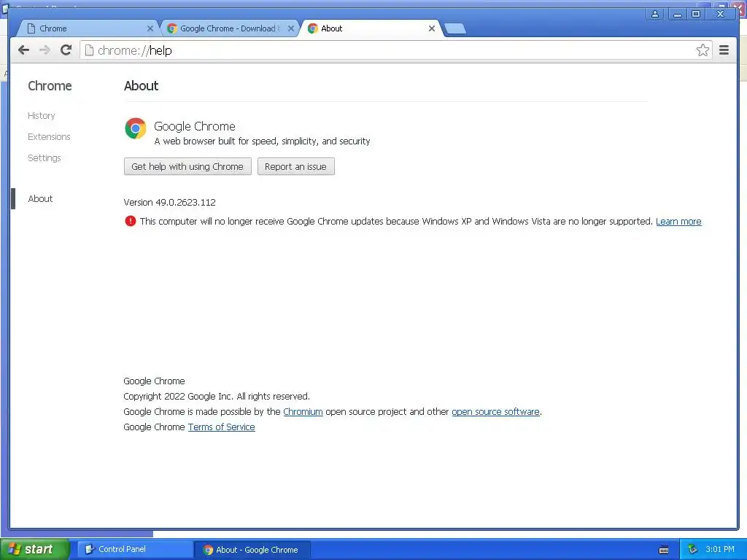Open Extensions from the sidebar
The width and height of the screenshot is (747, 560).
pyautogui.click(x=49, y=136)
